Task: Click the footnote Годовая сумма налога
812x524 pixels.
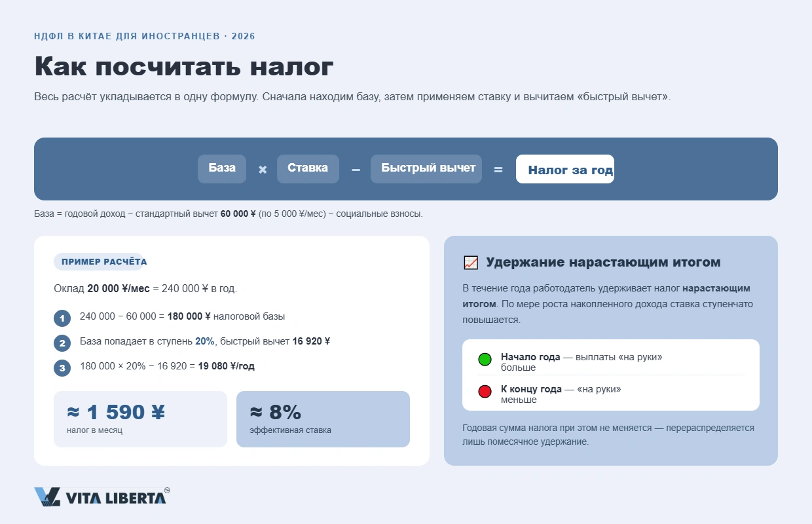Action: click(x=608, y=434)
